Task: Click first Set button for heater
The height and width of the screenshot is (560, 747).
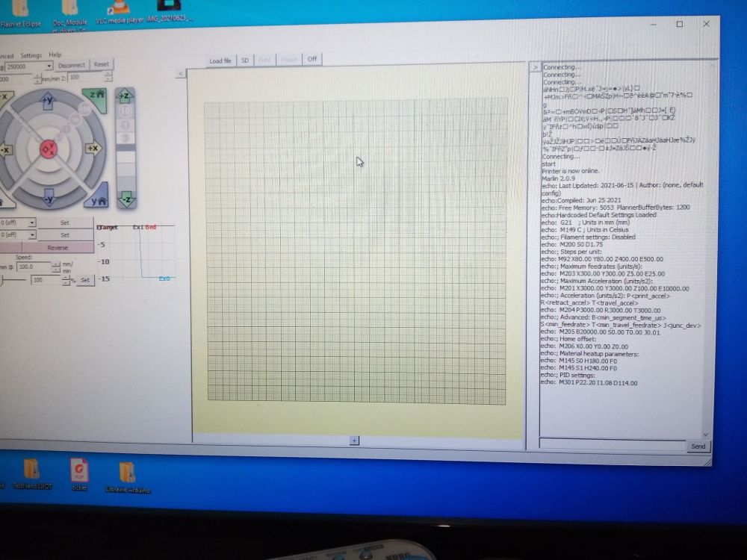Action: pos(65,223)
